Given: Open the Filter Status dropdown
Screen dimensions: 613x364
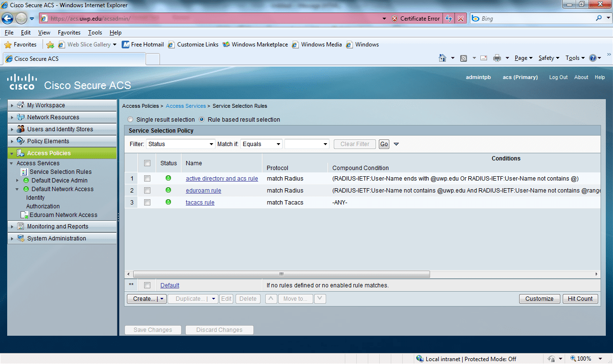Looking at the screenshot, I should 181,144.
